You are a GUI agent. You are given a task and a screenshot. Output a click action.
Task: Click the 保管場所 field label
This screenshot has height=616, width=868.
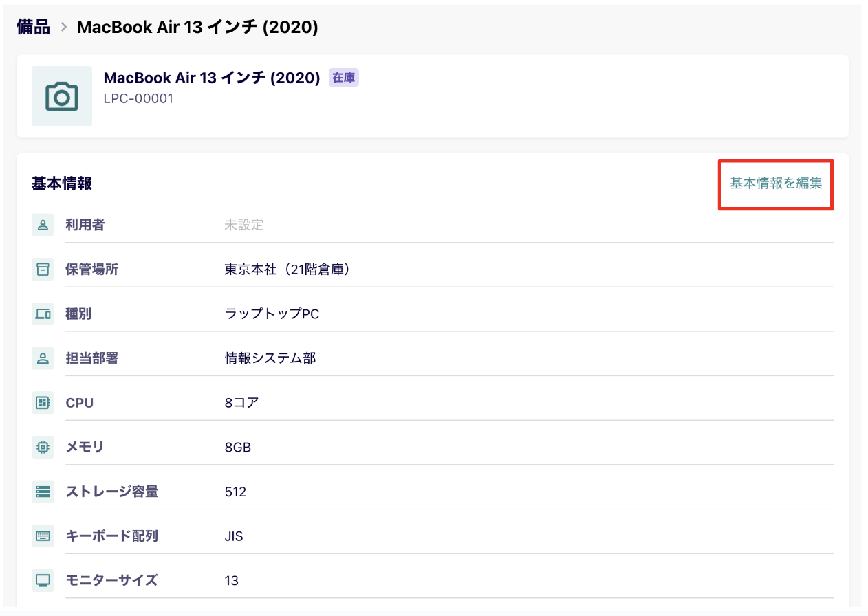[x=92, y=269]
